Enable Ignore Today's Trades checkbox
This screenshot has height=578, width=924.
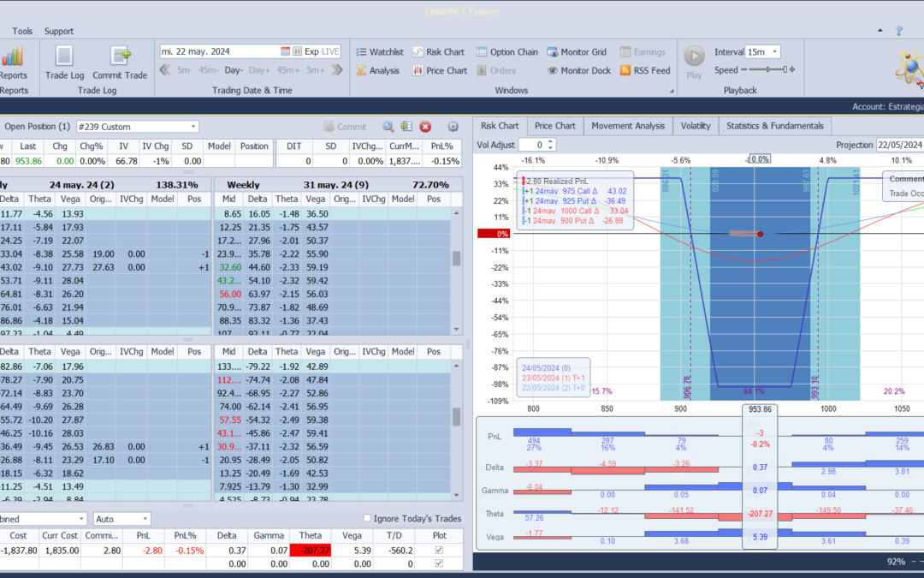[367, 519]
